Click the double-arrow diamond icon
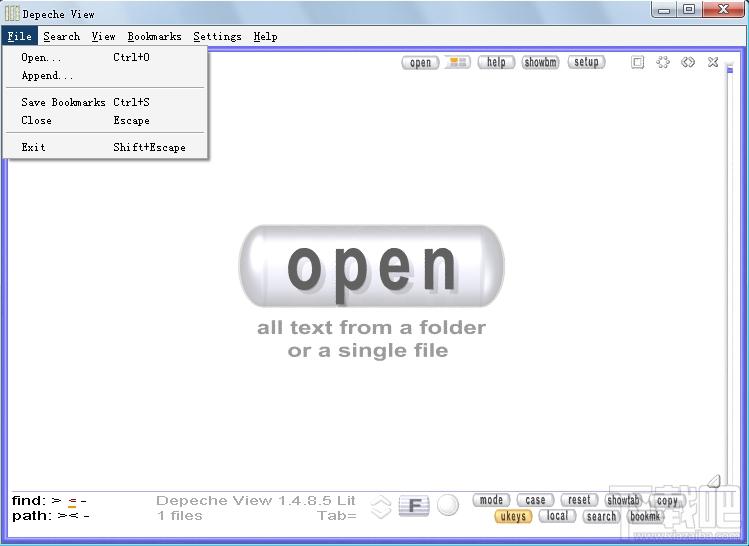 click(688, 62)
